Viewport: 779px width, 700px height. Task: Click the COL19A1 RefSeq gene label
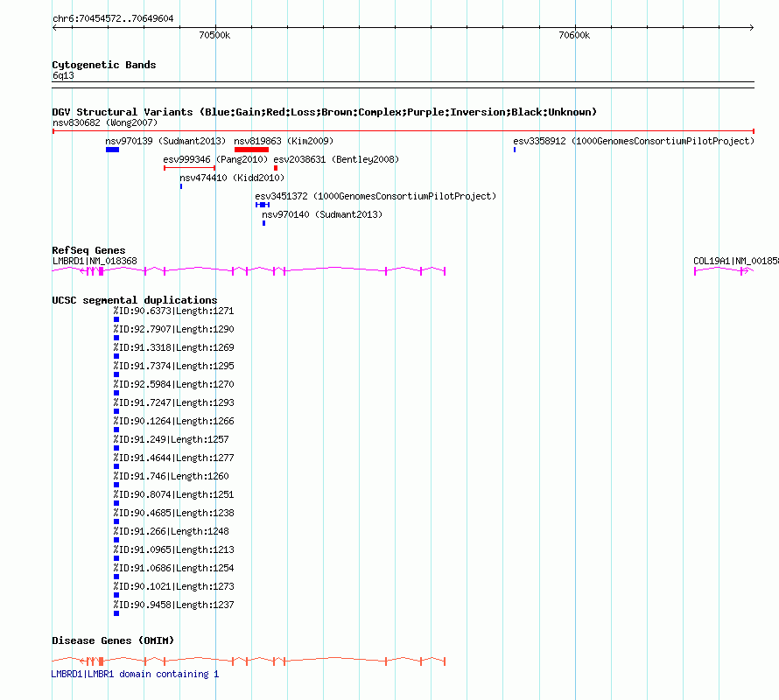coord(736,262)
